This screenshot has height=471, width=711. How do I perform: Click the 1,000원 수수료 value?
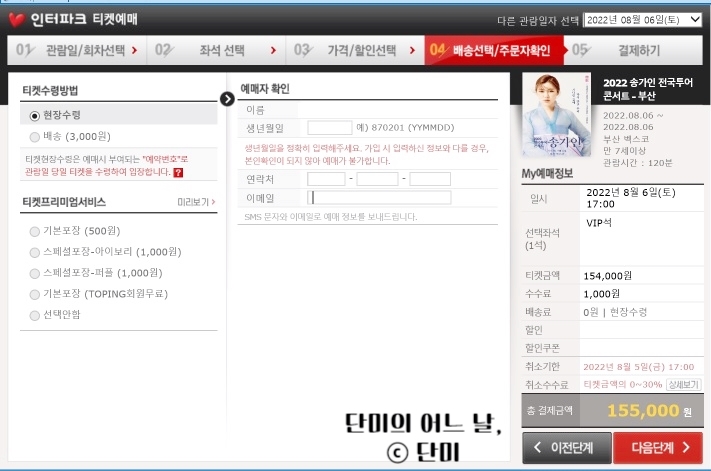tap(601, 294)
